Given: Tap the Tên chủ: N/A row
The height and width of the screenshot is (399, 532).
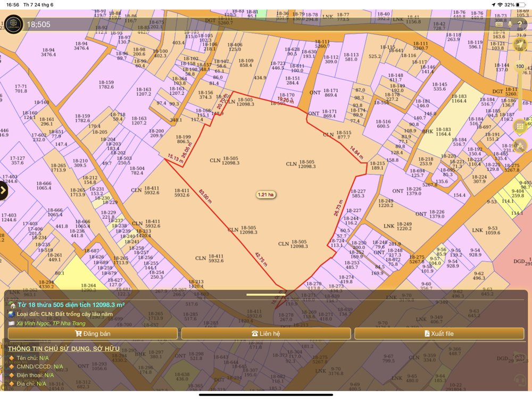Looking at the screenshot, I should point(32,358).
